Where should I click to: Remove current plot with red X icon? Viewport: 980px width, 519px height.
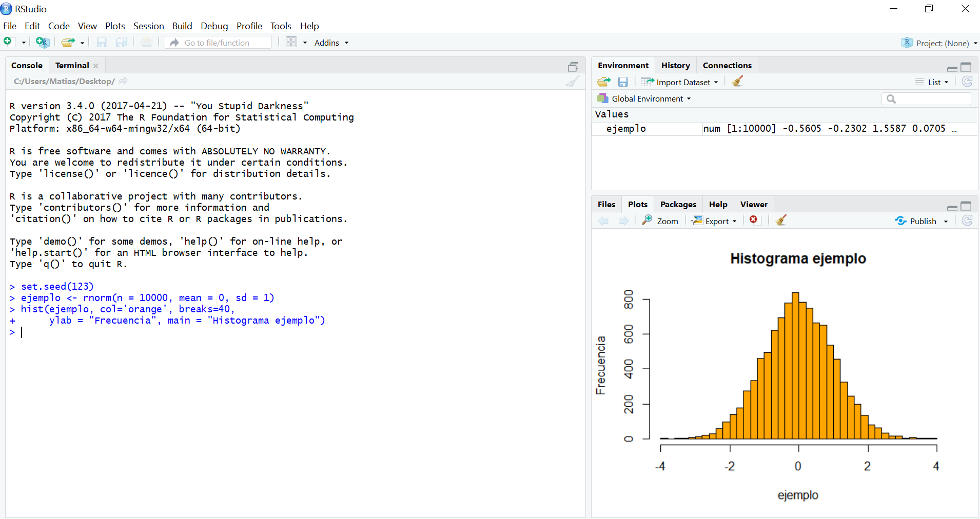click(753, 220)
